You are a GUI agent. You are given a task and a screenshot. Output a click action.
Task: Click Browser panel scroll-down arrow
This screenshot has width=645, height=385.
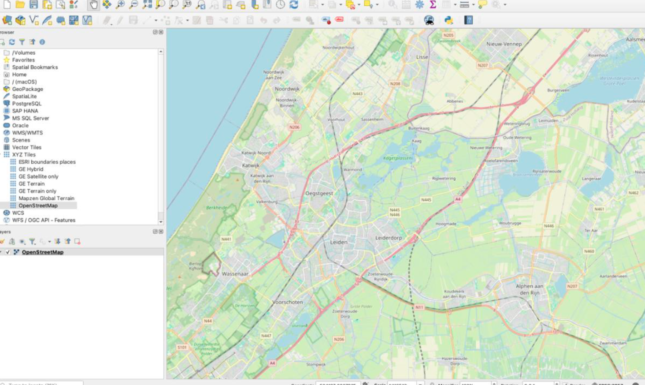160,222
